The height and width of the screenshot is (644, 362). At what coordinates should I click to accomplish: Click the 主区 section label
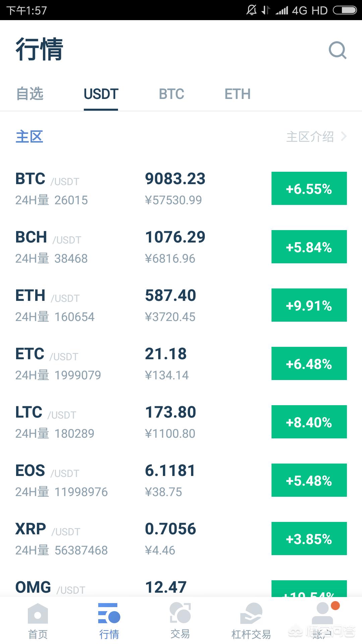click(29, 137)
